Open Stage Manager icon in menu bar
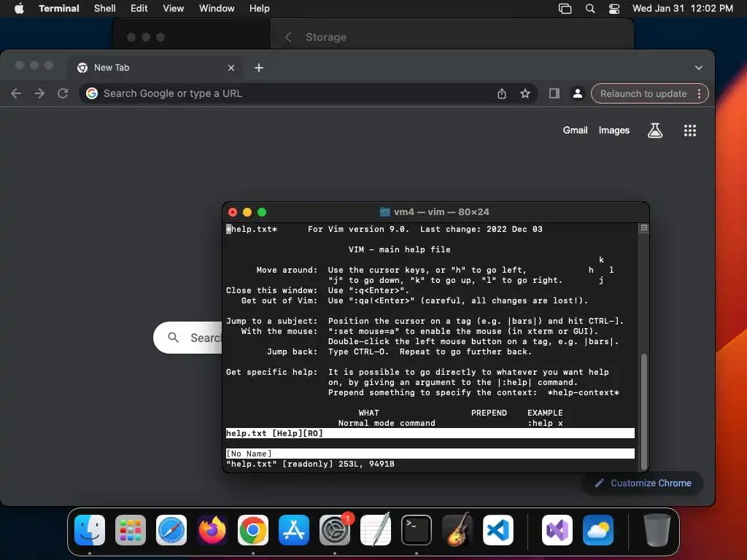747x560 pixels. [565, 9]
